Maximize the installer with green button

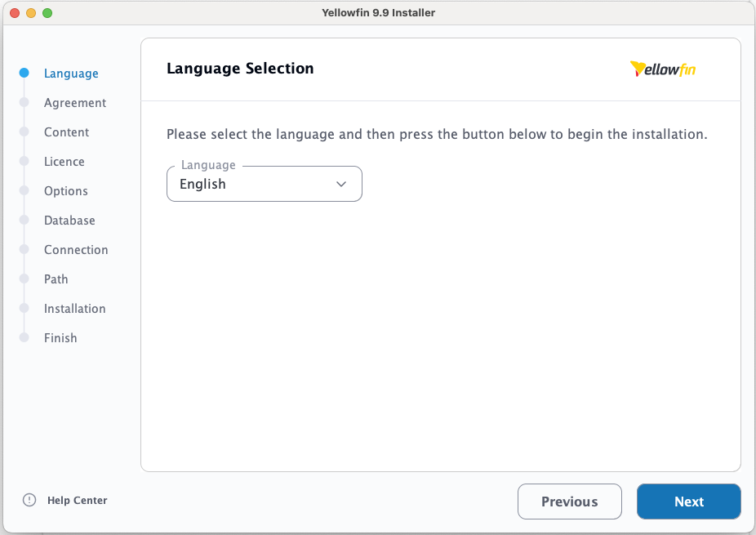pyautogui.click(x=47, y=13)
